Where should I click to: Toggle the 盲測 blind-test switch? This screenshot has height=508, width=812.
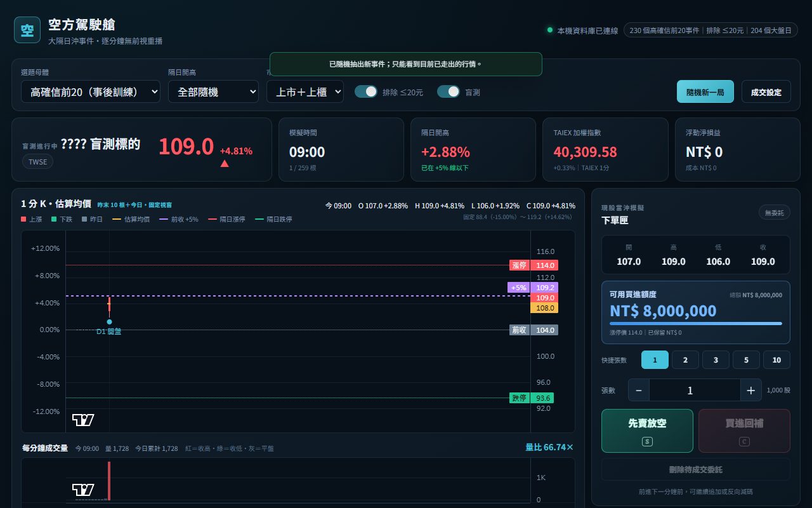449,91
